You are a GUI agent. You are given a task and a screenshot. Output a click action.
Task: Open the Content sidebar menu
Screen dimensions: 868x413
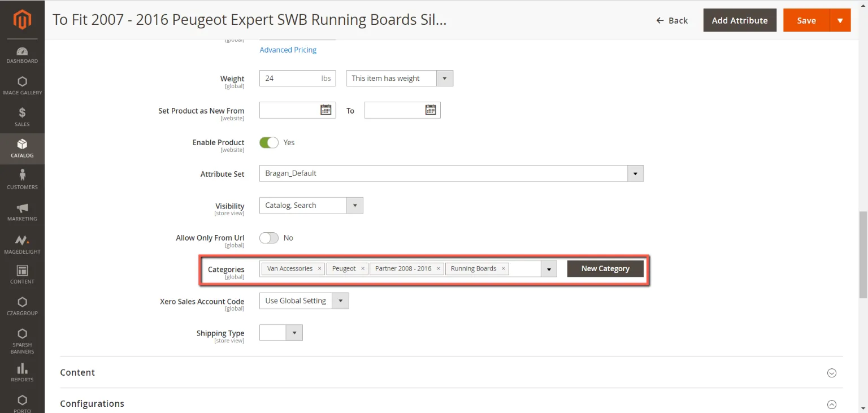coord(22,275)
